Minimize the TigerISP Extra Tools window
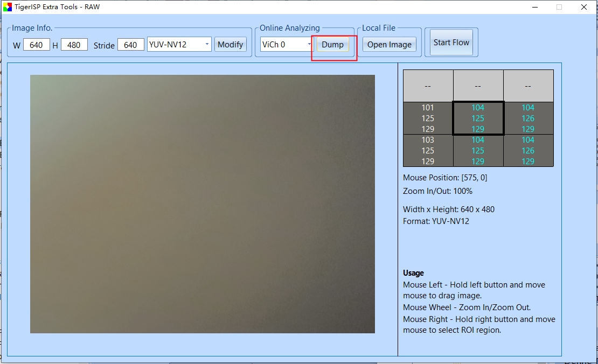 coord(534,7)
